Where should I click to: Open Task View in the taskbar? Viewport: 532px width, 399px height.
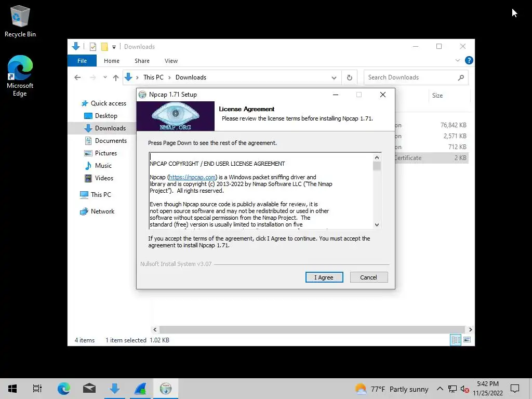pos(37,389)
